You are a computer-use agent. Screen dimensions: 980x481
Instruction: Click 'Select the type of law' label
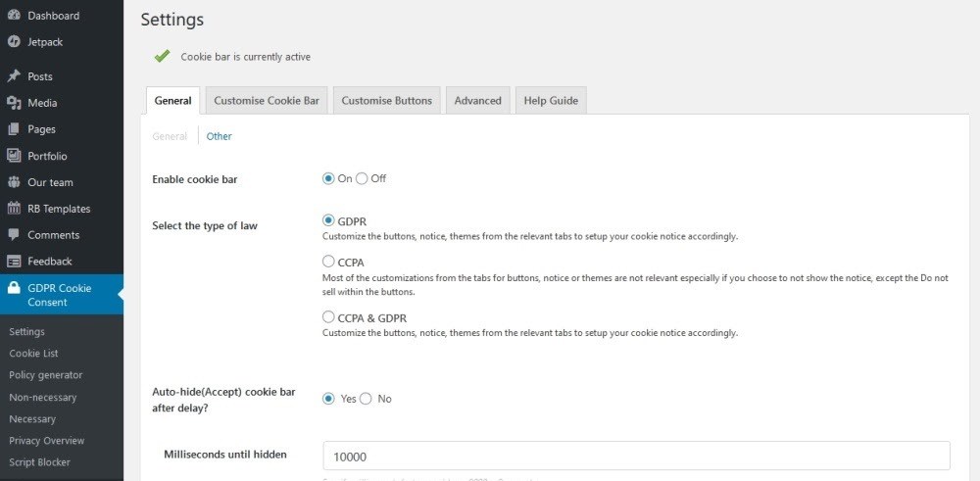[205, 225]
